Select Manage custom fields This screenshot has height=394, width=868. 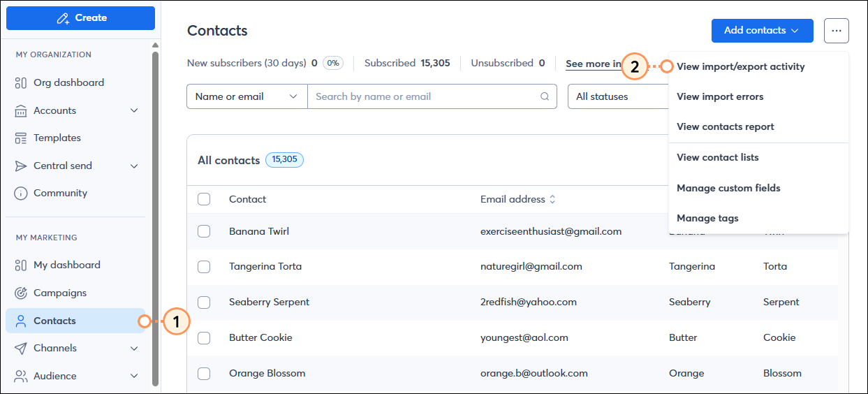point(728,188)
